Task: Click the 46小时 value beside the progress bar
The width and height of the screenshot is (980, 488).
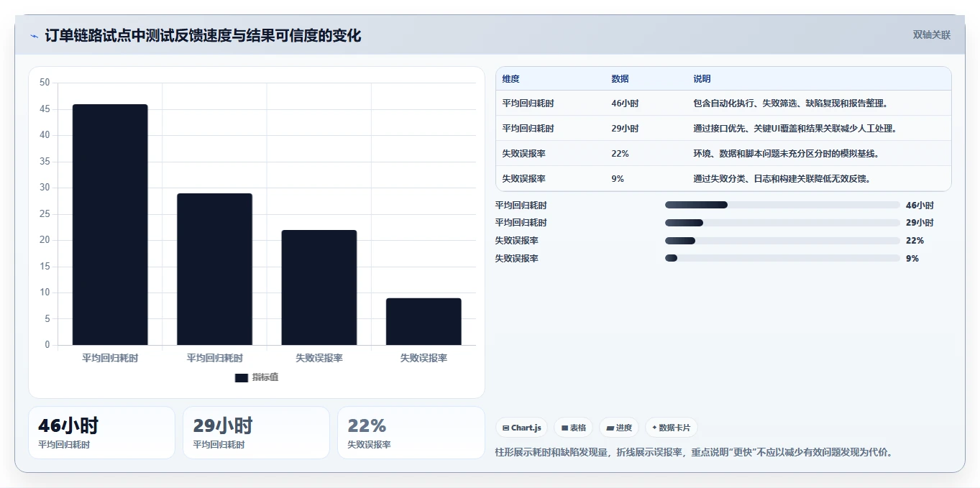Action: pyautogui.click(x=920, y=205)
